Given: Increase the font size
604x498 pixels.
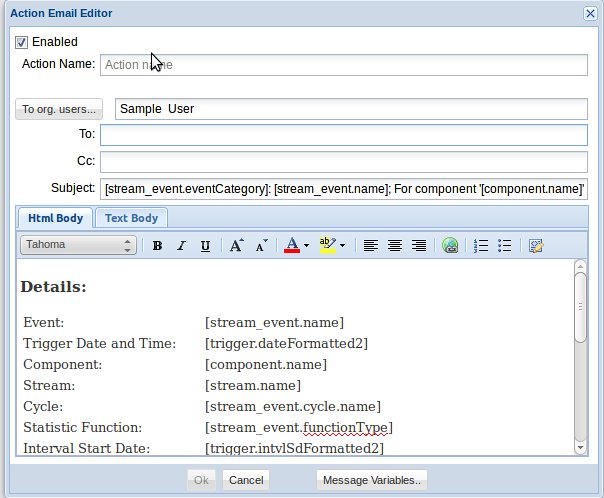Looking at the screenshot, I should point(236,245).
